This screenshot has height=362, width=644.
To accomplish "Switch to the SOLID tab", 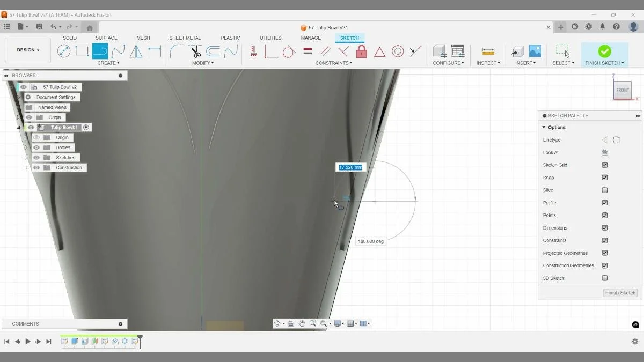I will coord(69,38).
